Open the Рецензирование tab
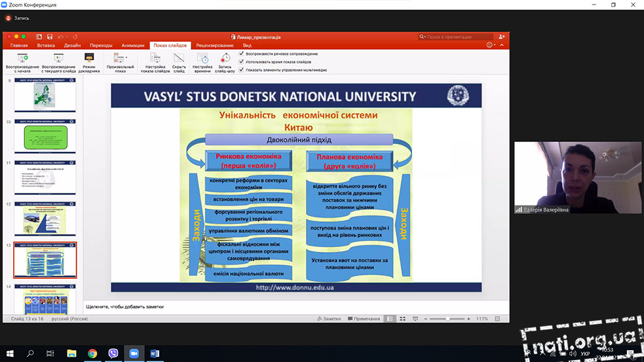The height and width of the screenshot is (362, 644). point(215,46)
